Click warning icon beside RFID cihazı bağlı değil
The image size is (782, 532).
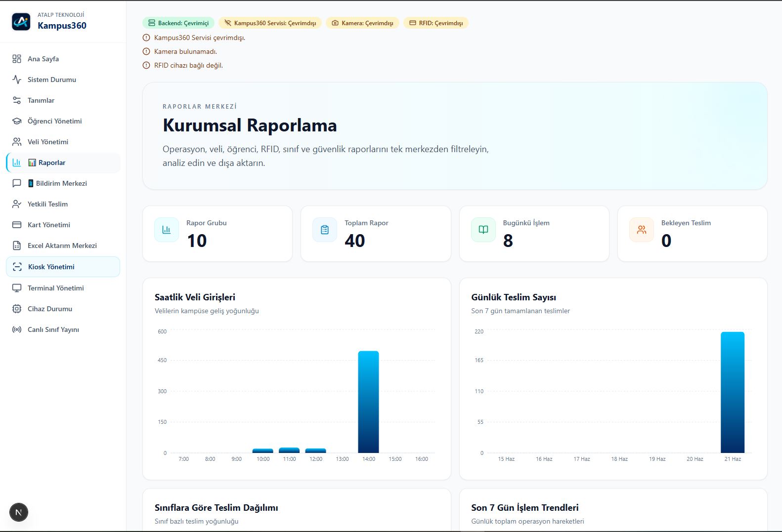coord(146,65)
